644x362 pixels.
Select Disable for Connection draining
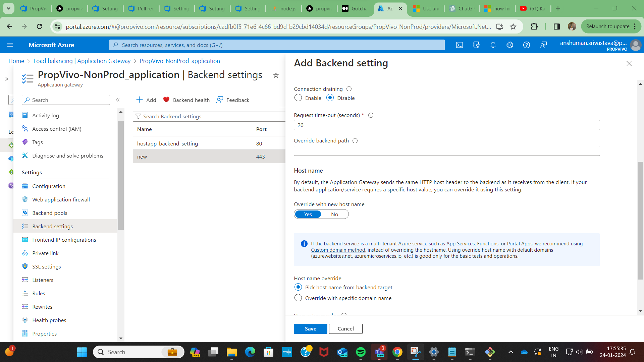(330, 98)
